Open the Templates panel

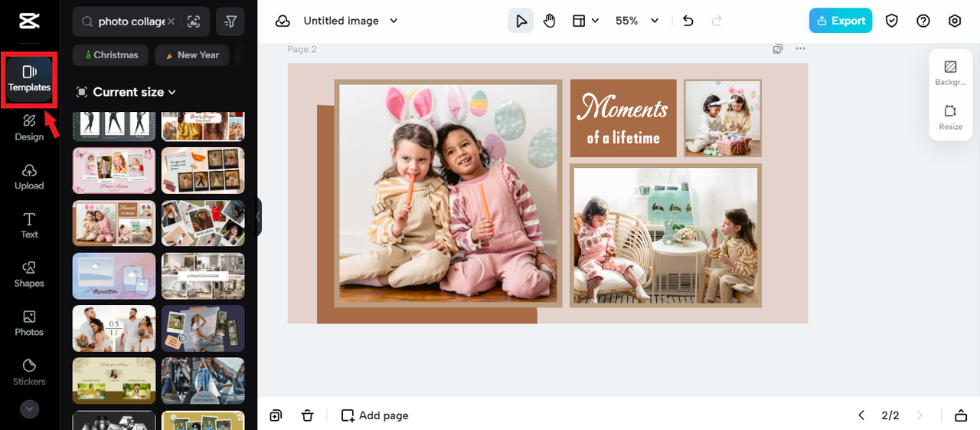pos(29,80)
